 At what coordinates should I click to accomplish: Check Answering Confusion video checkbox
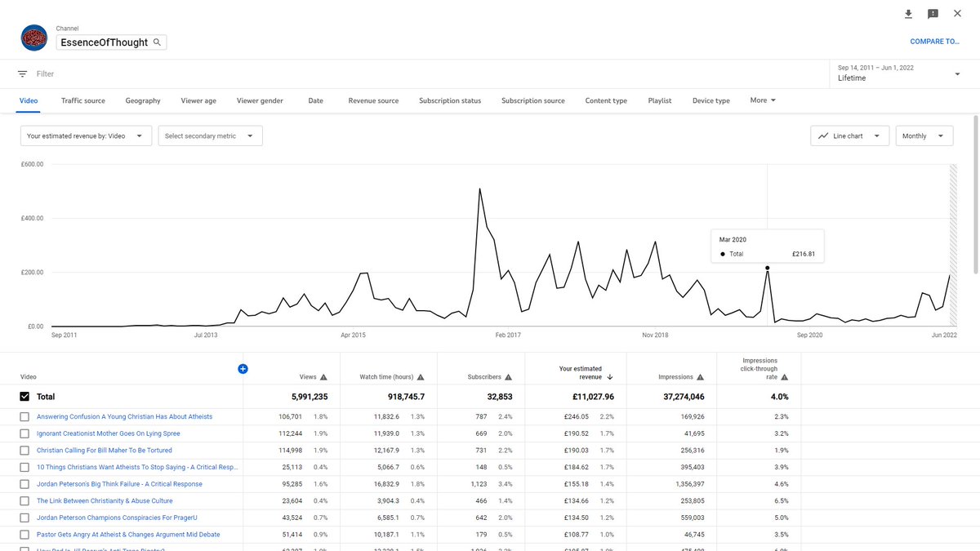click(x=24, y=417)
